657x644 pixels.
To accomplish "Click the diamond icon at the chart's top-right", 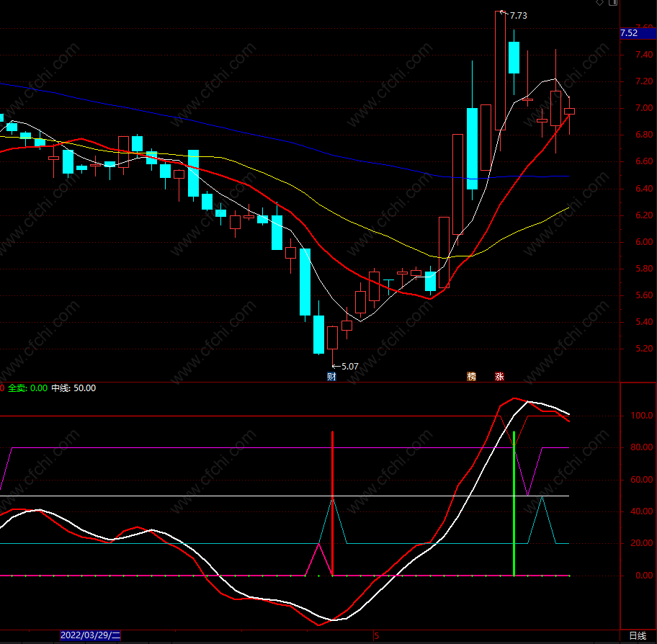I will pyautogui.click(x=599, y=2).
